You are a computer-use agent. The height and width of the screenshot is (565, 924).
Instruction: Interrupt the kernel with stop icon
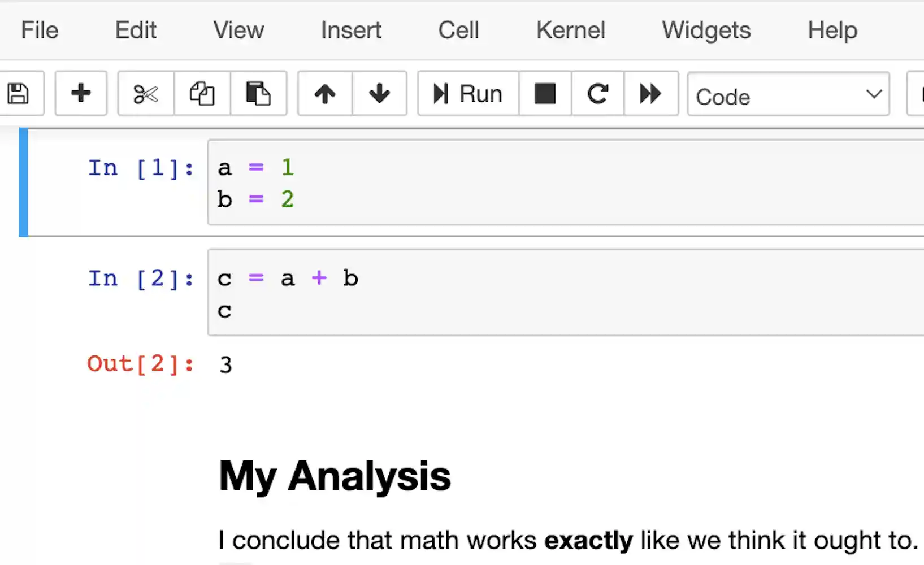pos(544,93)
